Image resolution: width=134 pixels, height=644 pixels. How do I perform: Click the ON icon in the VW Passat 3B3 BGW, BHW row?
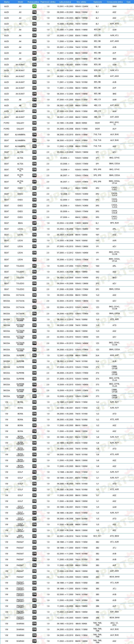(34, 577)
